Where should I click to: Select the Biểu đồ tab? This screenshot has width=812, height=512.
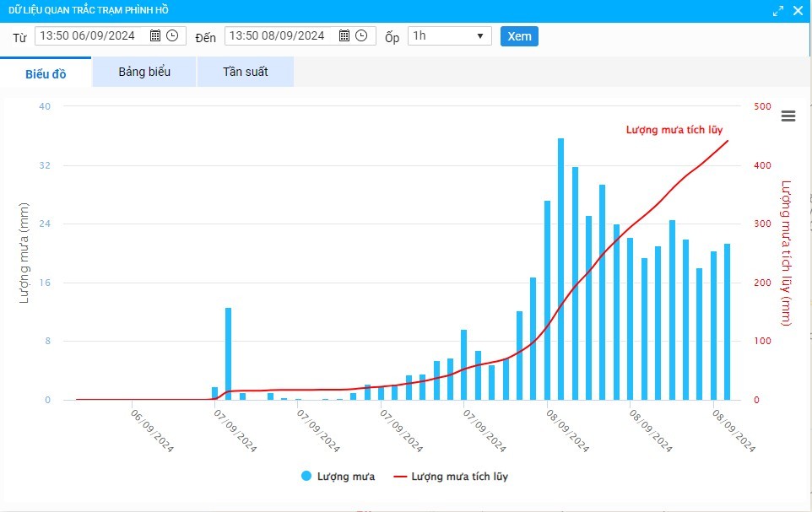46,73
